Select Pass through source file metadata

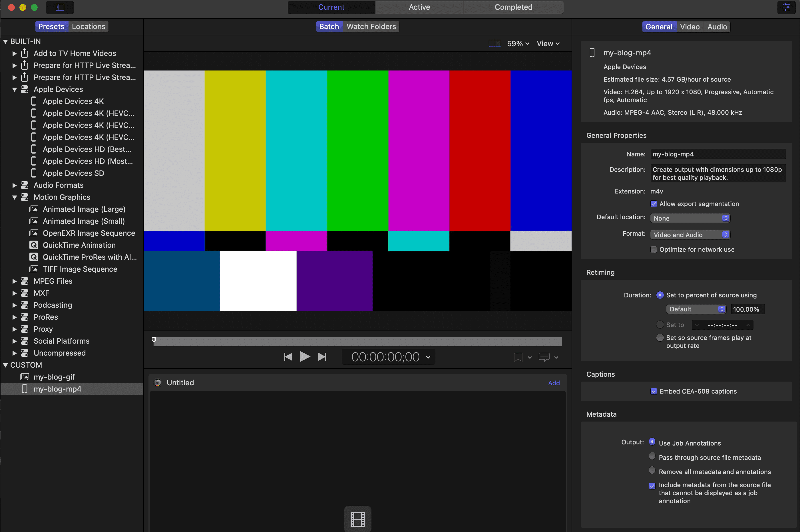(x=652, y=456)
